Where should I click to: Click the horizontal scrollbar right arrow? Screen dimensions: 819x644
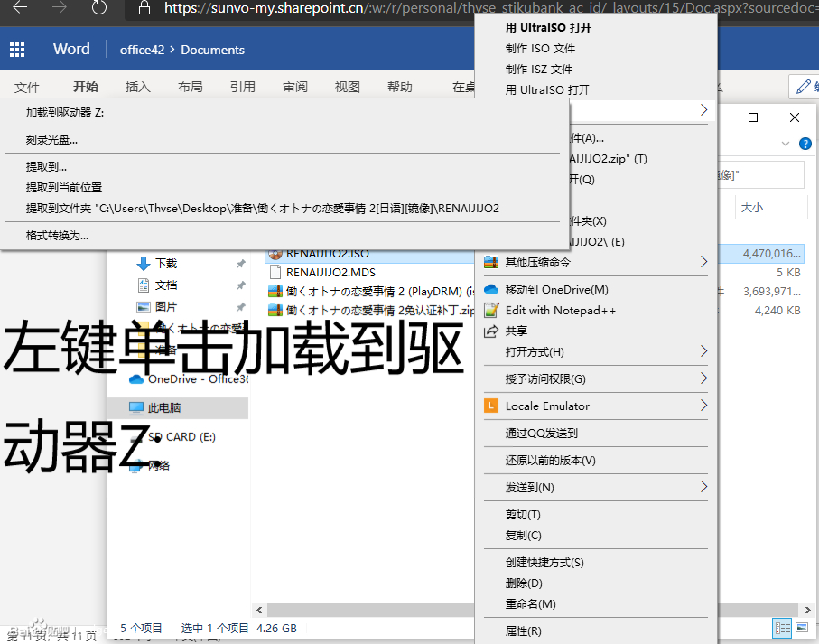807,610
